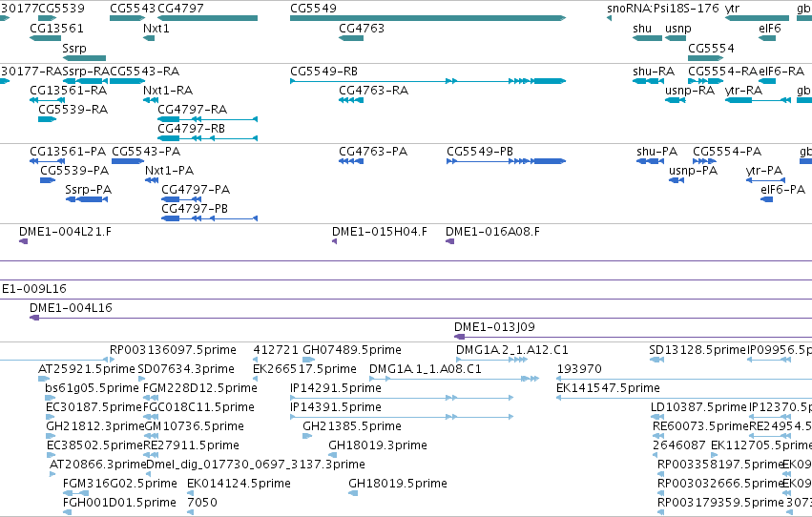Open the Ssrp-PA protein label
812x517 pixels.
tap(89, 190)
